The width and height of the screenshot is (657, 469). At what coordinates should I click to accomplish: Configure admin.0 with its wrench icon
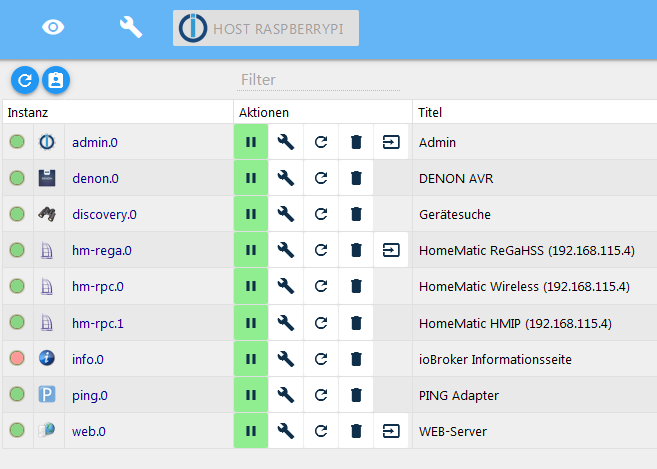tap(286, 142)
